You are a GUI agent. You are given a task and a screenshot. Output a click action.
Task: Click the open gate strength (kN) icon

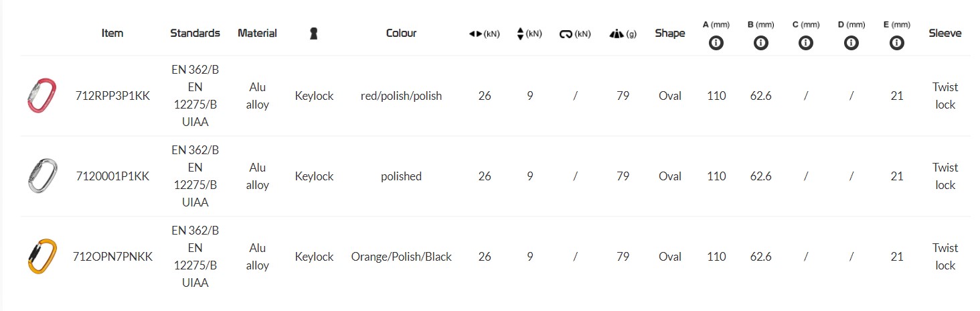pyautogui.click(x=566, y=34)
